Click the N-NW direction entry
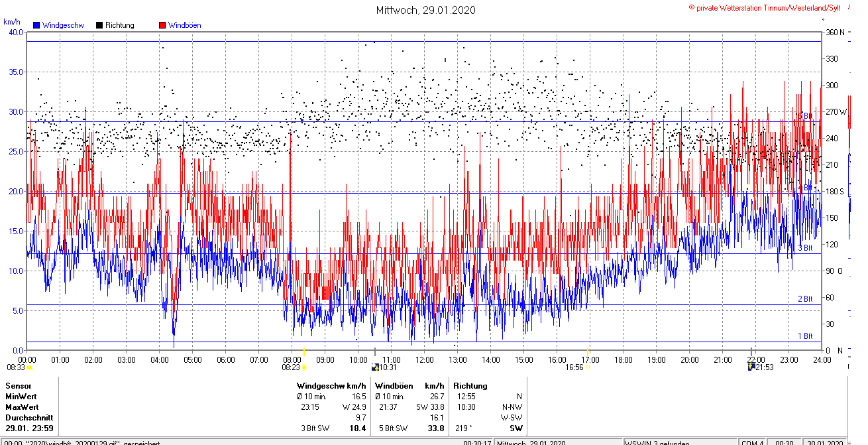This screenshot has height=445, width=868. click(512, 407)
